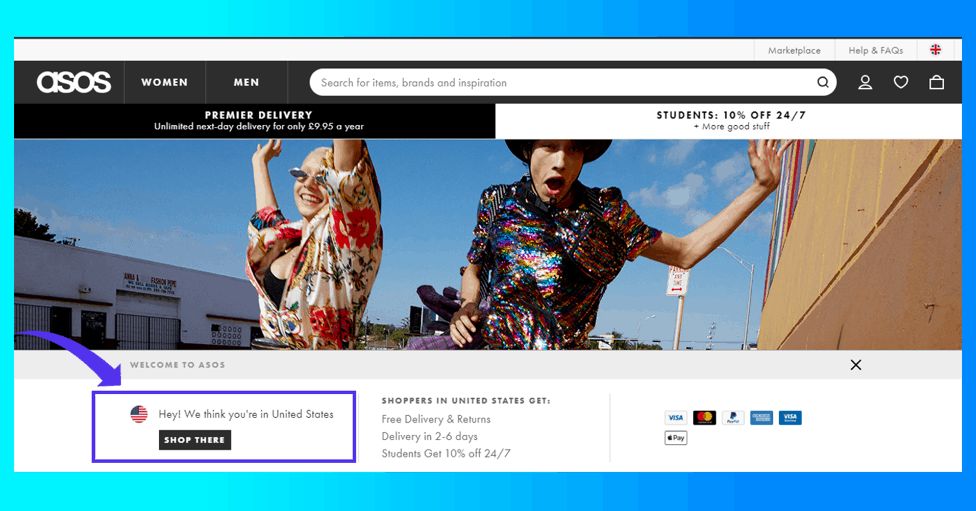
Task: Click the ASOS logo
Action: click(x=73, y=82)
